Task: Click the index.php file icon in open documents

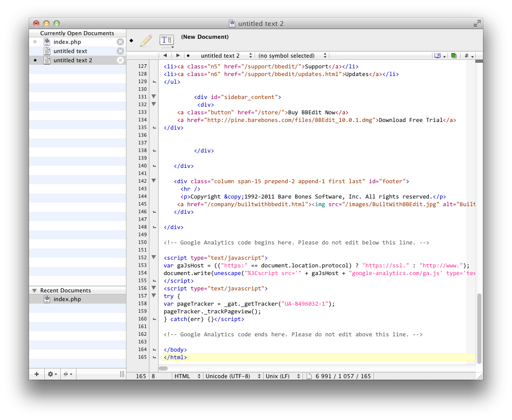Action: (47, 42)
